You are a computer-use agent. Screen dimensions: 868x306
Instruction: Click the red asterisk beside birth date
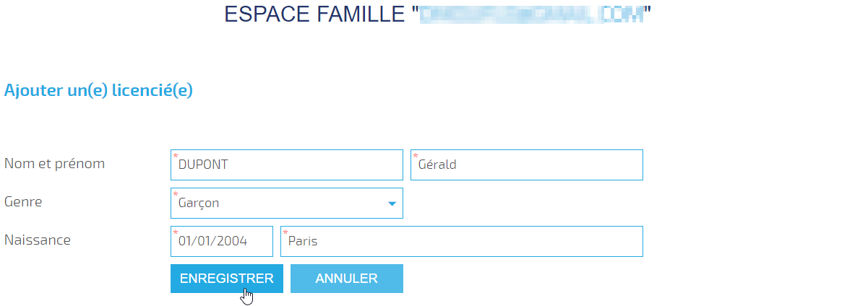[176, 232]
